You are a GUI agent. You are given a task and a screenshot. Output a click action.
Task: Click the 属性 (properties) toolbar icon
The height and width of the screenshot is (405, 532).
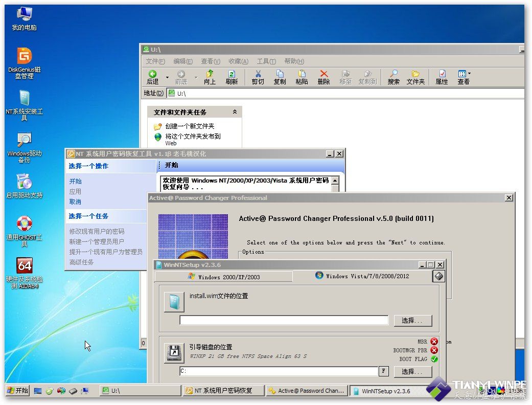pyautogui.click(x=442, y=77)
